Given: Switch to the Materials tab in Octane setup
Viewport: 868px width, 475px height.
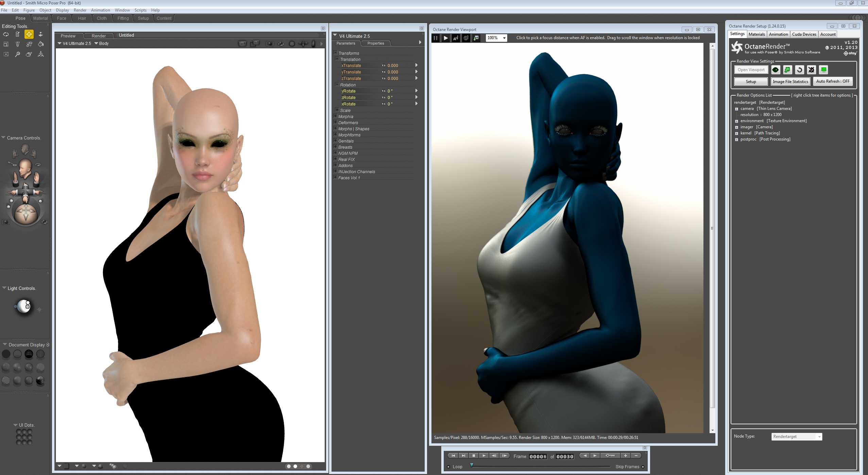Looking at the screenshot, I should 756,34.
